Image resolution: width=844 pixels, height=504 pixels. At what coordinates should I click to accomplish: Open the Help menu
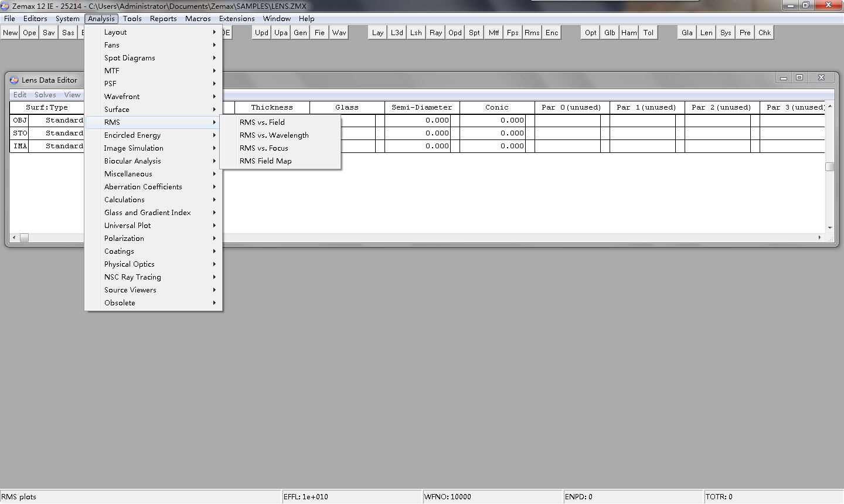[x=307, y=19]
